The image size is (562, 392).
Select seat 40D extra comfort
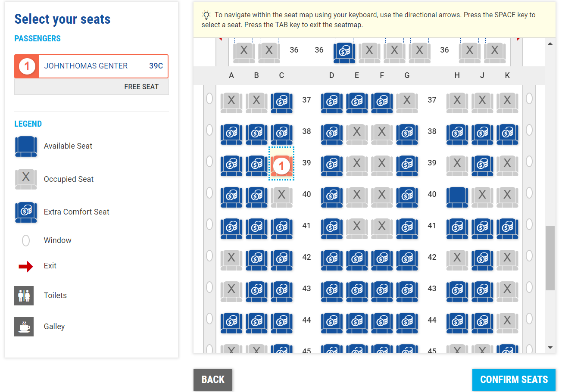point(331,197)
